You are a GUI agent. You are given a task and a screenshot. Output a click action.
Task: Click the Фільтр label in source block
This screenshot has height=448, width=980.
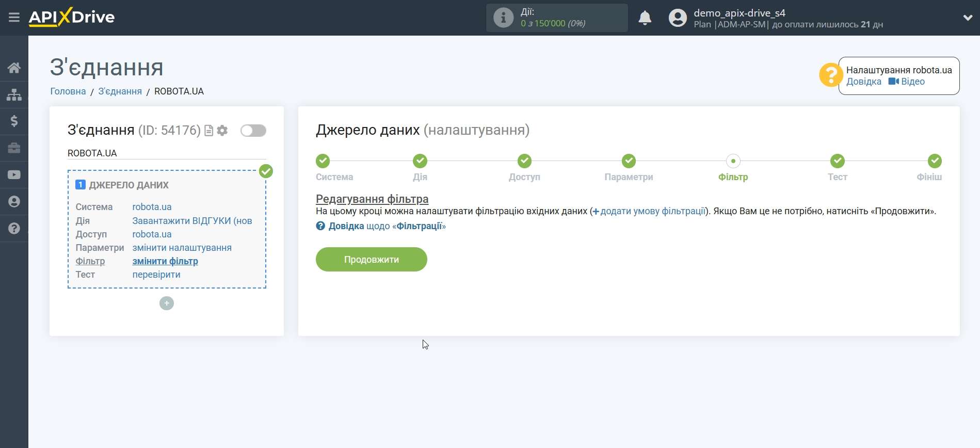pos(90,261)
